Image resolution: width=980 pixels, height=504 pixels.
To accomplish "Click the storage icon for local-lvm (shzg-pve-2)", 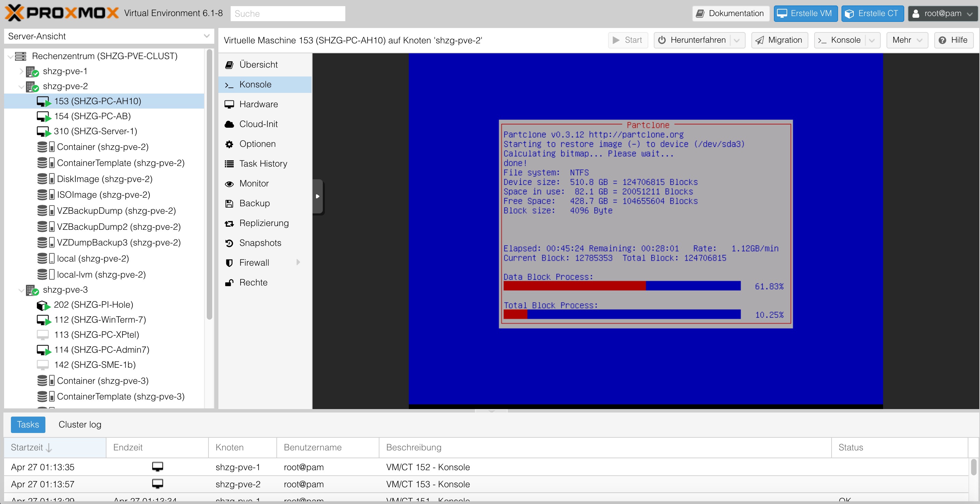I will [x=46, y=275].
